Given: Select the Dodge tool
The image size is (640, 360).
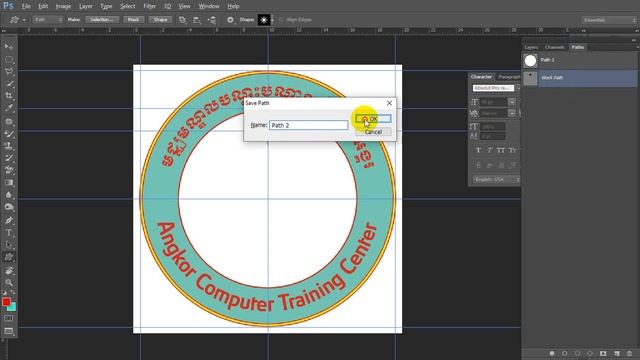Looking at the screenshot, I should tap(9, 207).
